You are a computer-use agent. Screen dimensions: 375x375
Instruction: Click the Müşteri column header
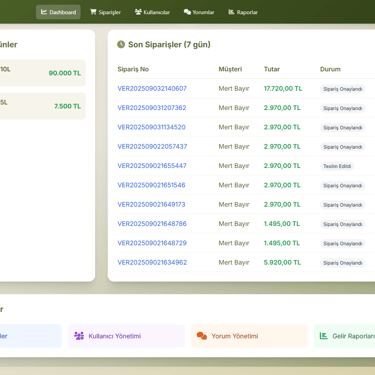tap(230, 69)
